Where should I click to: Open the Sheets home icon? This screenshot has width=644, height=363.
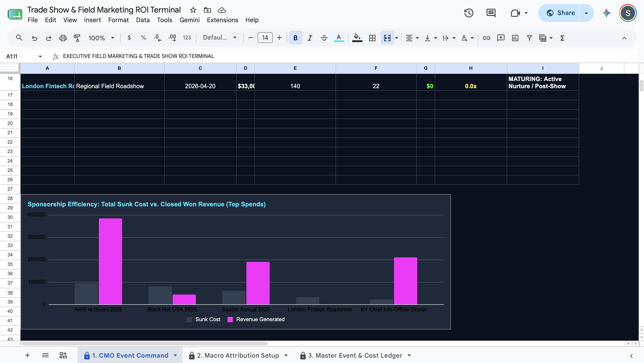pos(15,14)
